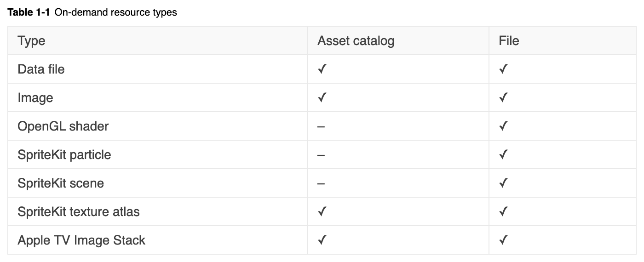Click the "File" column header
This screenshot has height=262, width=644.
pos(509,41)
